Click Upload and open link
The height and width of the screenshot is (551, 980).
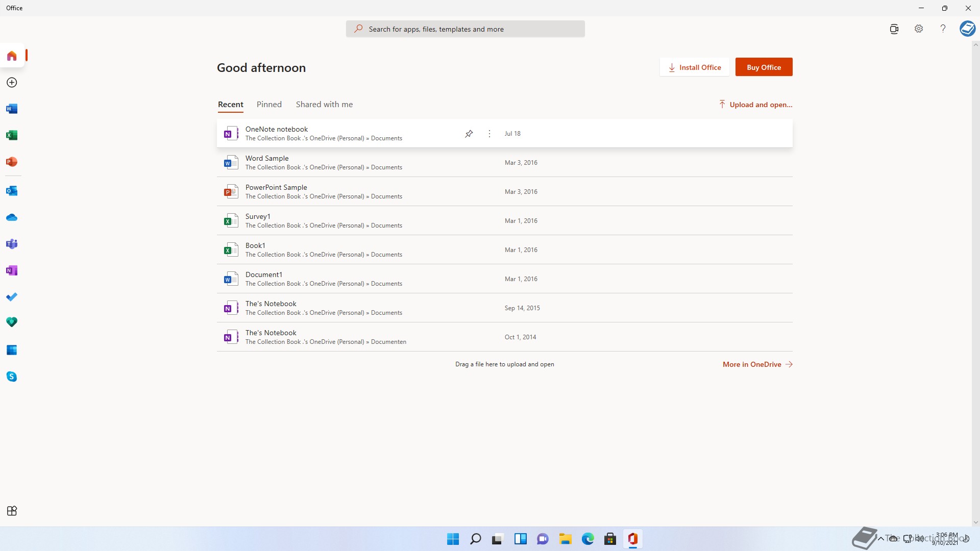[755, 105]
